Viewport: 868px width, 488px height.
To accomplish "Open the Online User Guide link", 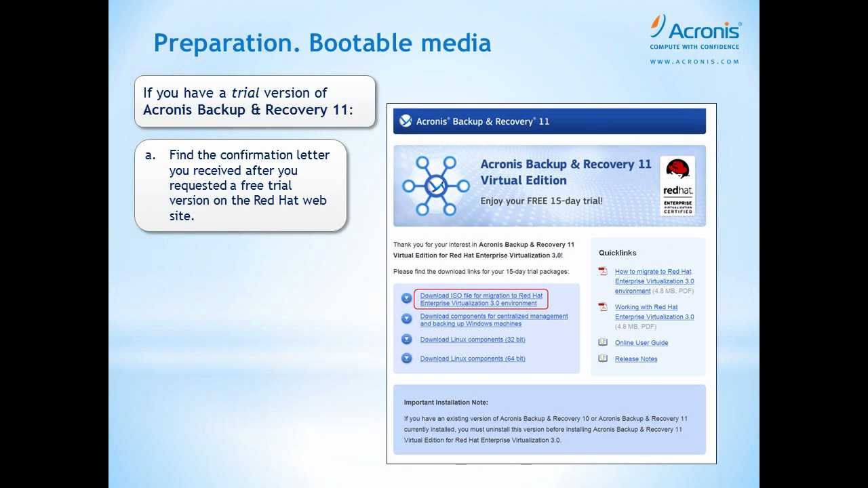I will pyautogui.click(x=642, y=343).
